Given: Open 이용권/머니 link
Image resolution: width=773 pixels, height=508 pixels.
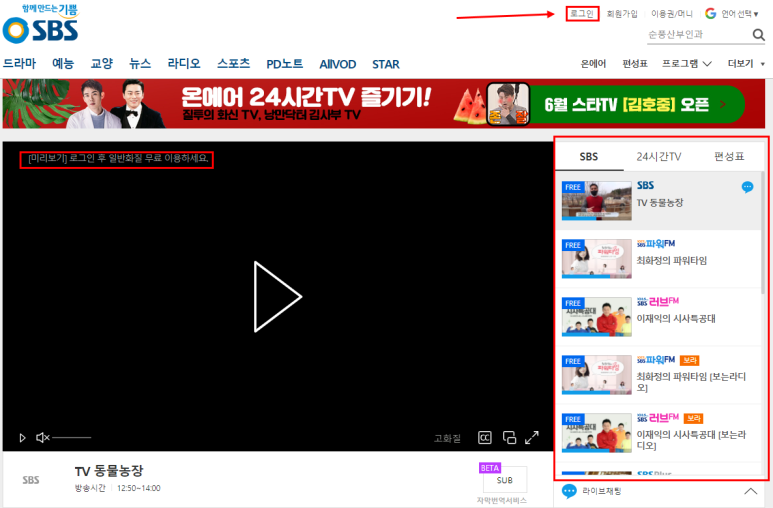Looking at the screenshot, I should tap(671, 14).
